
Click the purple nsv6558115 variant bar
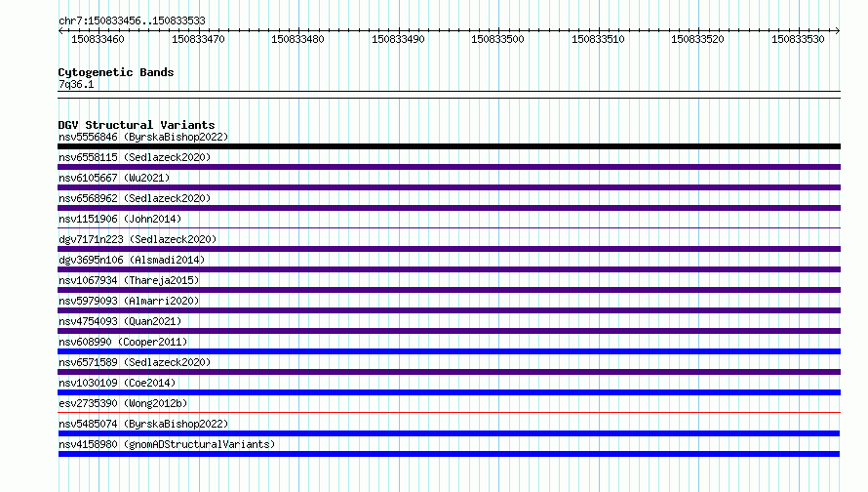point(449,167)
